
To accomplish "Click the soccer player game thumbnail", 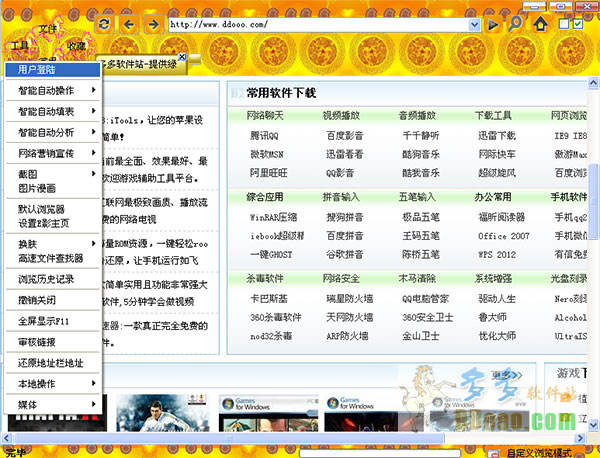I will coord(163,412).
